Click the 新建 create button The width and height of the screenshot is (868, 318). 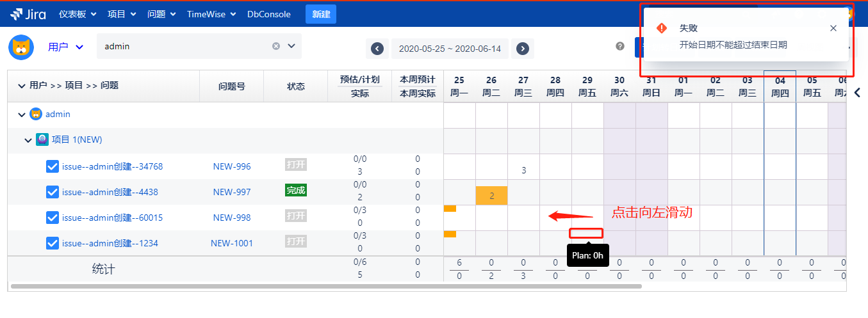321,14
